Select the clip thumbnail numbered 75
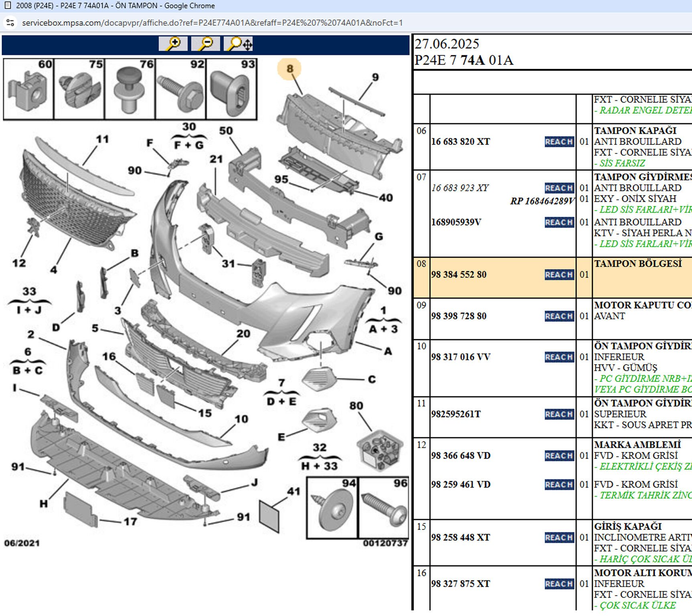Image resolution: width=692 pixels, height=616 pixels. point(79,89)
